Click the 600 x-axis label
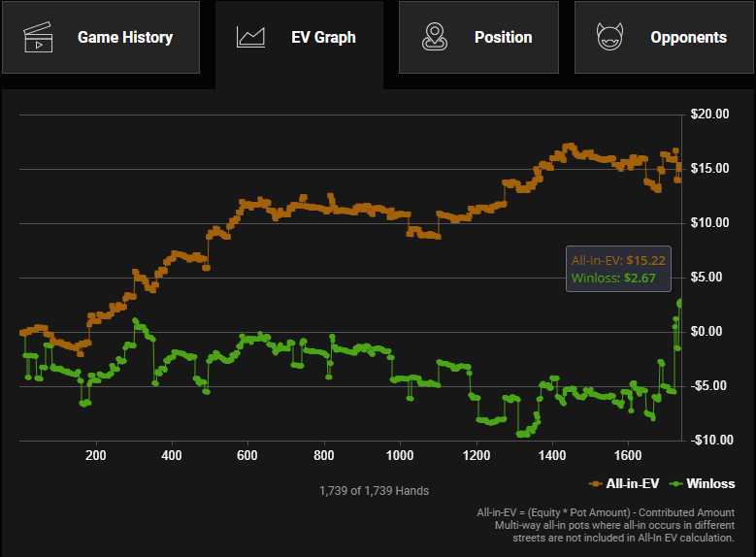The height and width of the screenshot is (557, 756). pos(247,456)
